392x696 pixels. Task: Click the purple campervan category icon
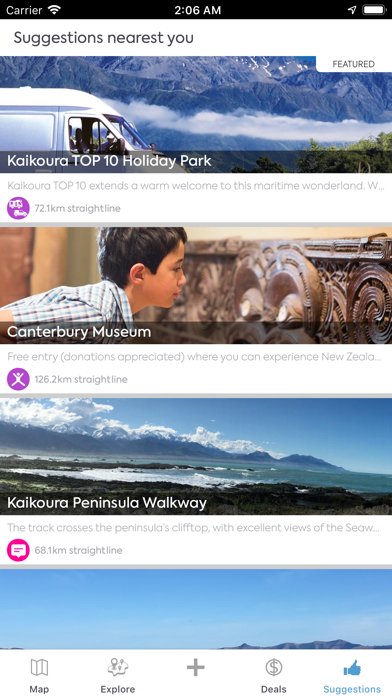click(x=18, y=208)
